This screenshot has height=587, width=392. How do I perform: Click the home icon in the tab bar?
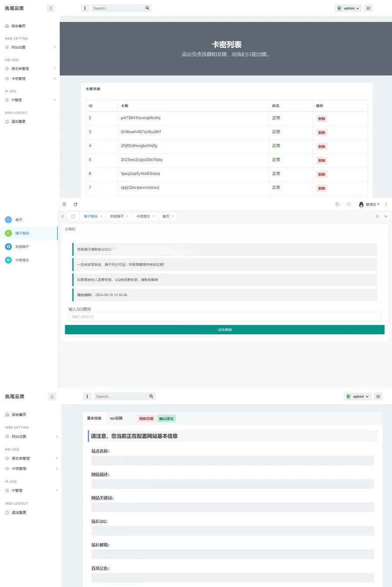[x=73, y=216]
